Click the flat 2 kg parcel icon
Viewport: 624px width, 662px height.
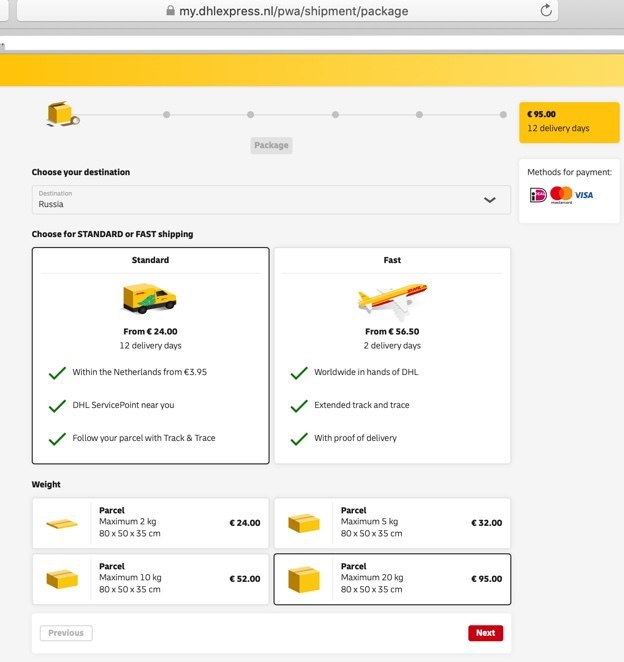pos(62,524)
